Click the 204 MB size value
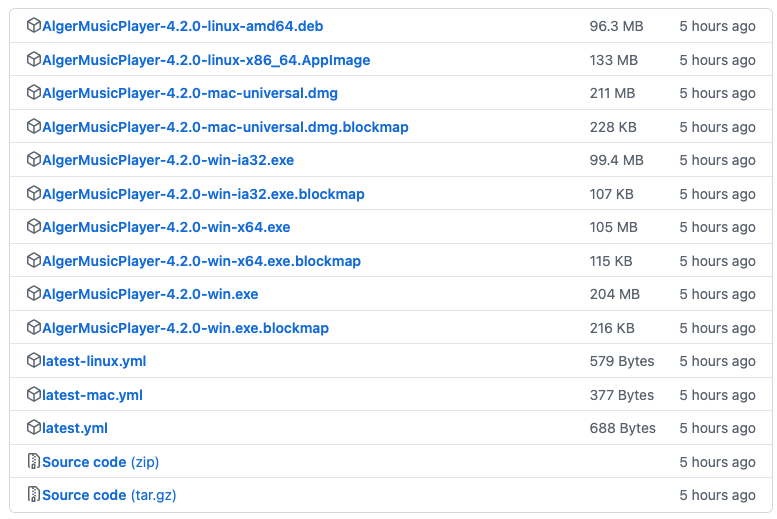The image size is (777, 519). 615,294
